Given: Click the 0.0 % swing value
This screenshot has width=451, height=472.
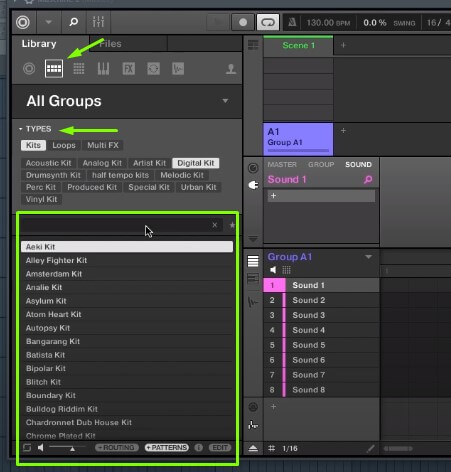Looking at the screenshot, I should [x=375, y=23].
